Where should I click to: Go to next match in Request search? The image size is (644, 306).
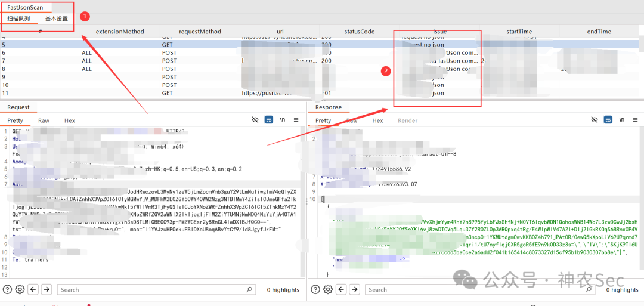pos(47,289)
